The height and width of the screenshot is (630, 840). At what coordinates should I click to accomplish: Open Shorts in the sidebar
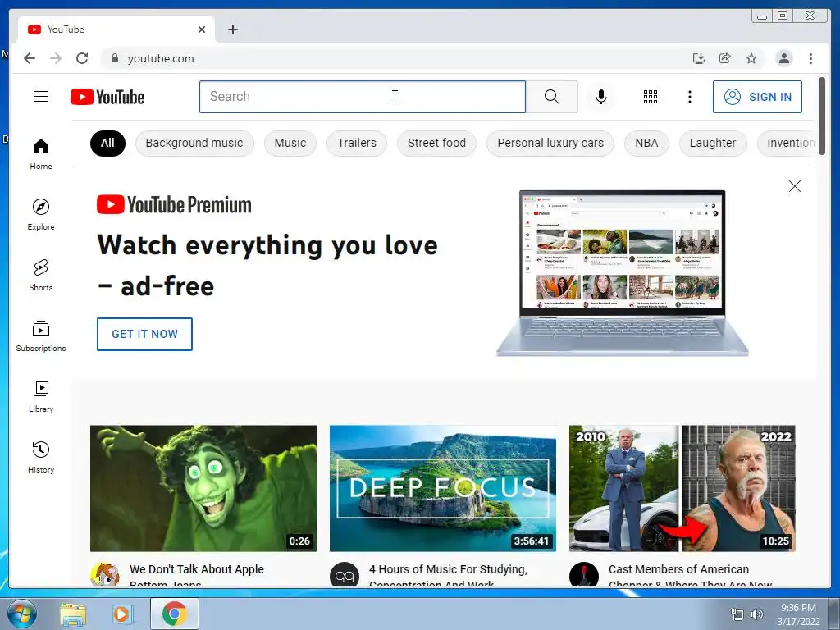41,276
